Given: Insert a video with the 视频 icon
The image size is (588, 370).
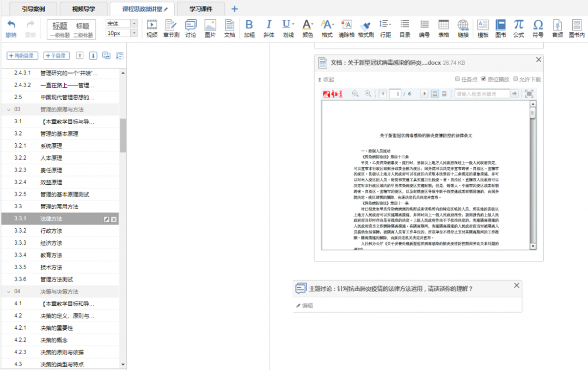Looking at the screenshot, I should [x=151, y=28].
